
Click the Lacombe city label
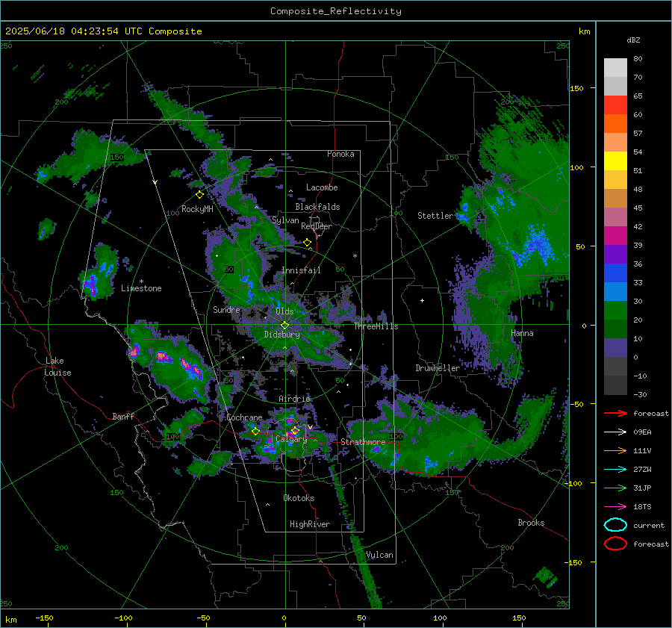coord(322,187)
